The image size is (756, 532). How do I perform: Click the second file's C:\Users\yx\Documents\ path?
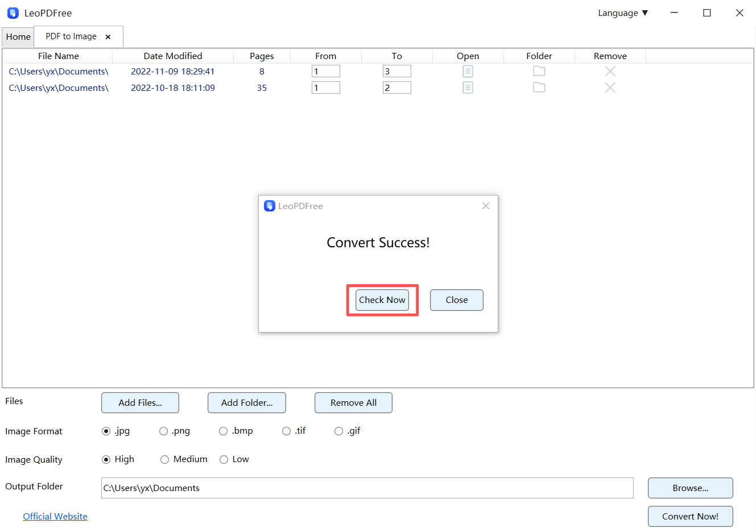59,88
